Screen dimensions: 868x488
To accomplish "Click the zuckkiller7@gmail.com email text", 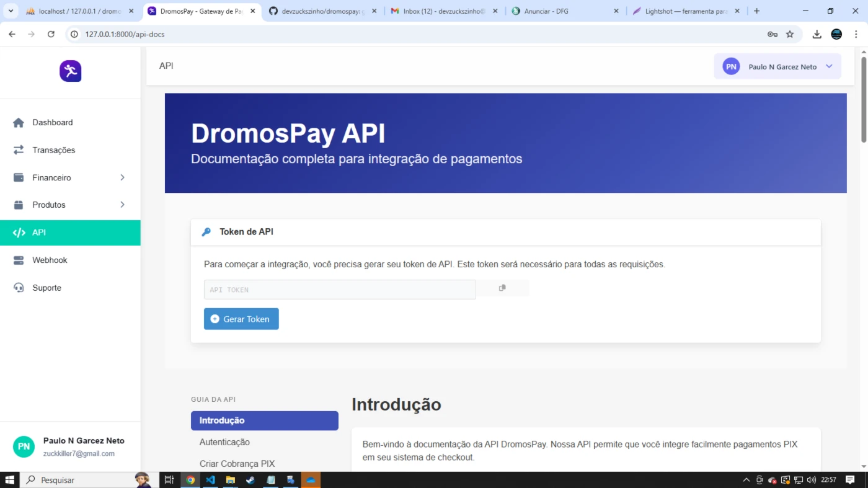I will (79, 454).
